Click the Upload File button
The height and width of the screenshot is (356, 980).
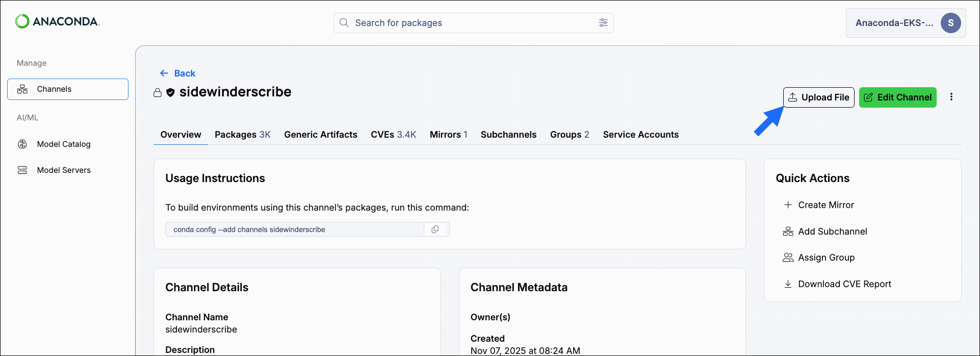[x=819, y=97]
